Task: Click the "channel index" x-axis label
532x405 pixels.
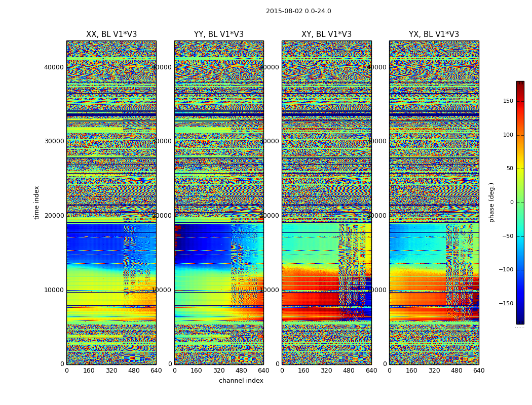Action: [241, 381]
